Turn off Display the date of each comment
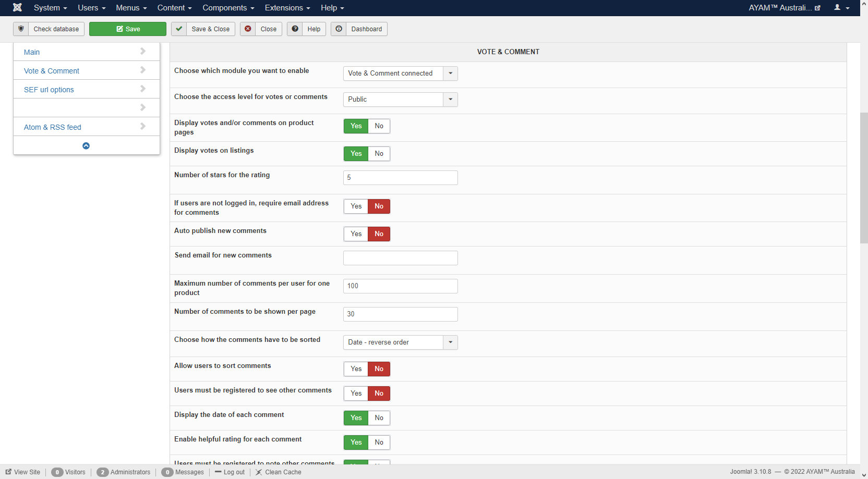The height and width of the screenshot is (479, 868). click(x=379, y=418)
